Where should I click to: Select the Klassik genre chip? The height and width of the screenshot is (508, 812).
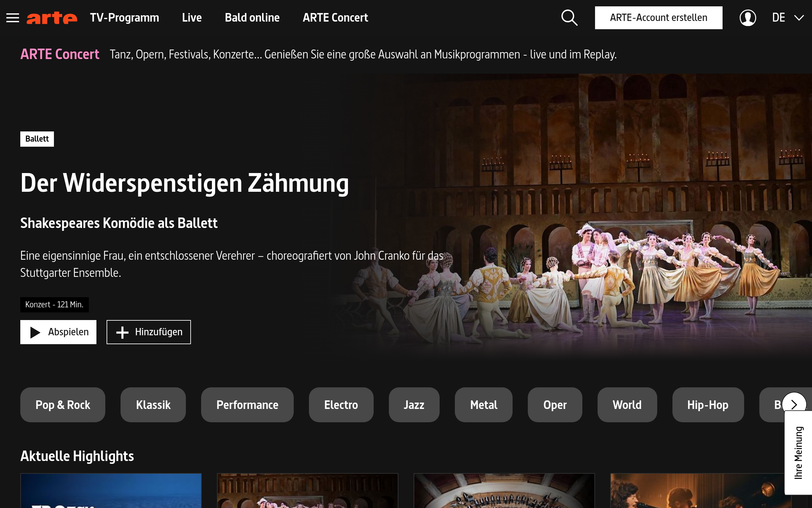coord(153,405)
